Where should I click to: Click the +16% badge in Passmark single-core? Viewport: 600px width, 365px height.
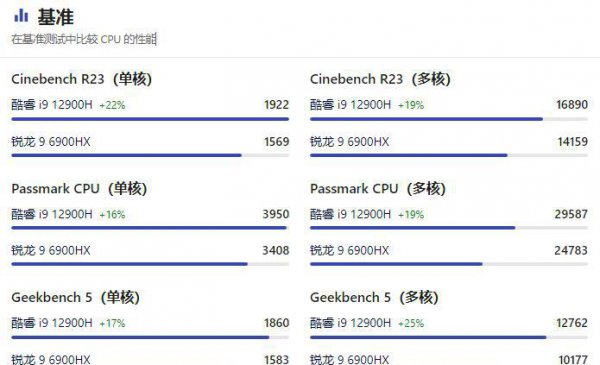pyautogui.click(x=112, y=215)
